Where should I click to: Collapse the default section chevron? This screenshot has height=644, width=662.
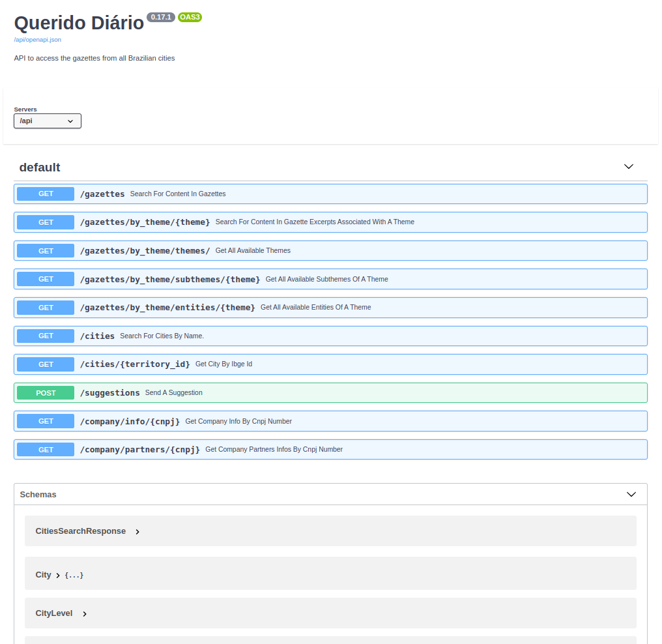[x=628, y=167]
